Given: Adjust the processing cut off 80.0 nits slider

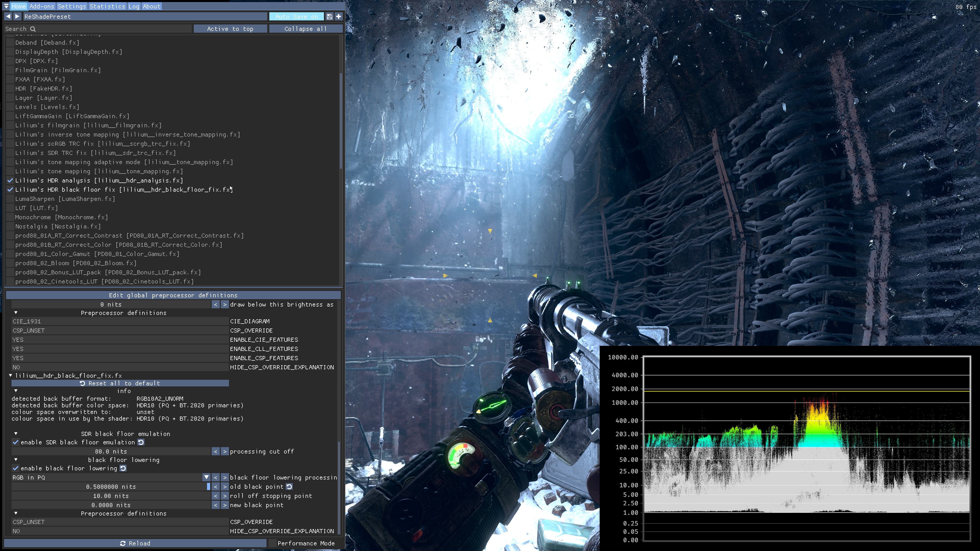Looking at the screenshot, I should pos(111,451).
